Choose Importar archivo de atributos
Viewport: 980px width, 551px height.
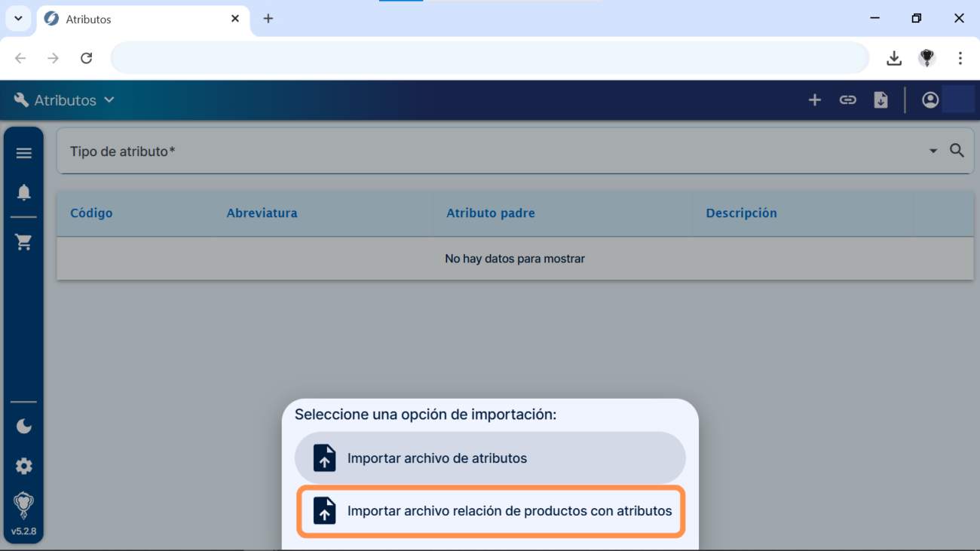pyautogui.click(x=489, y=458)
